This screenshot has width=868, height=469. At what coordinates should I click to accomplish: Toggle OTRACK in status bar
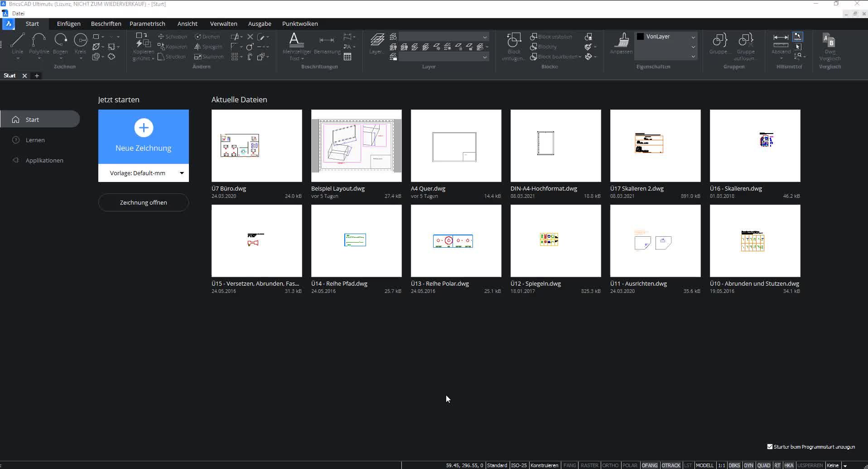671,465
